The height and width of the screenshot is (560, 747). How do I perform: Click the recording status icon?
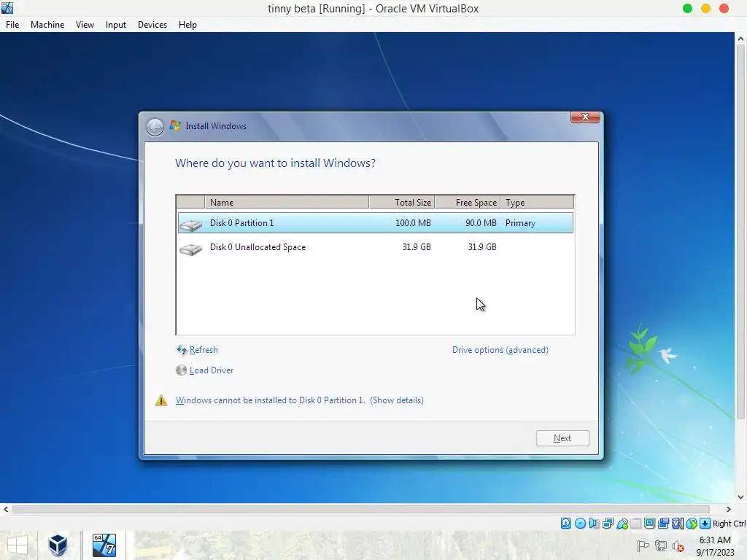pos(664,524)
